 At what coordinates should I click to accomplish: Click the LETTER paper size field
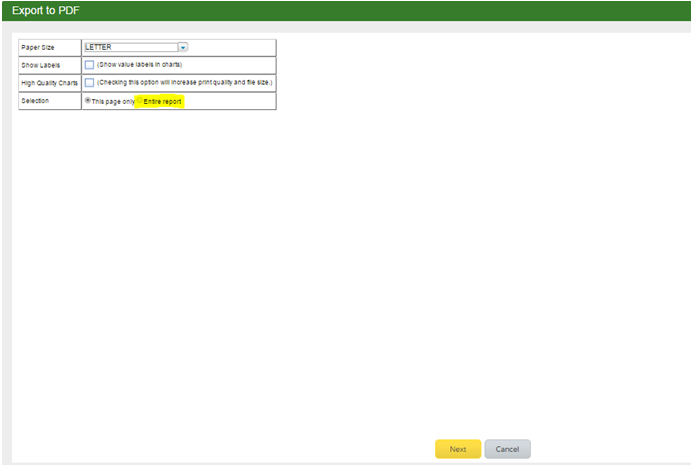tap(131, 47)
